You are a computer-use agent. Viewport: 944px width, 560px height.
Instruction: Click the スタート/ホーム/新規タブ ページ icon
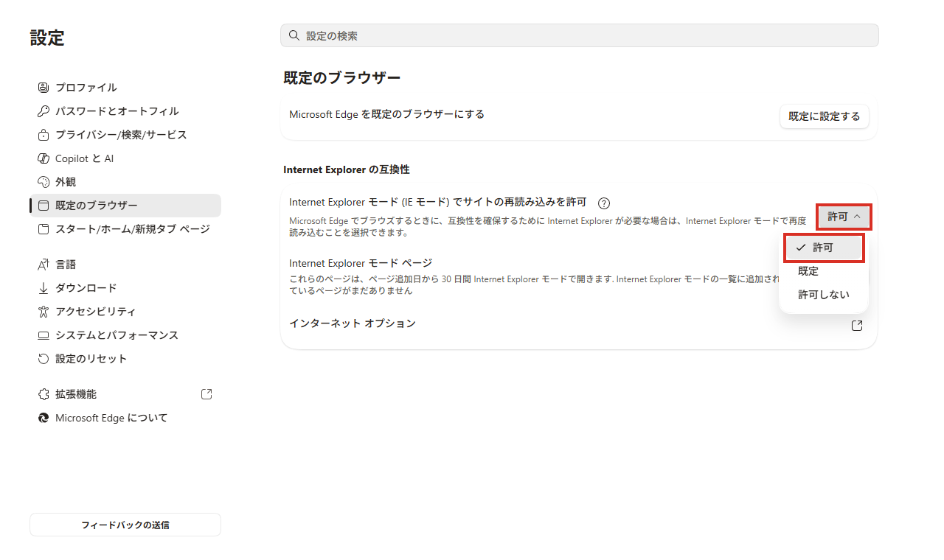(x=43, y=229)
